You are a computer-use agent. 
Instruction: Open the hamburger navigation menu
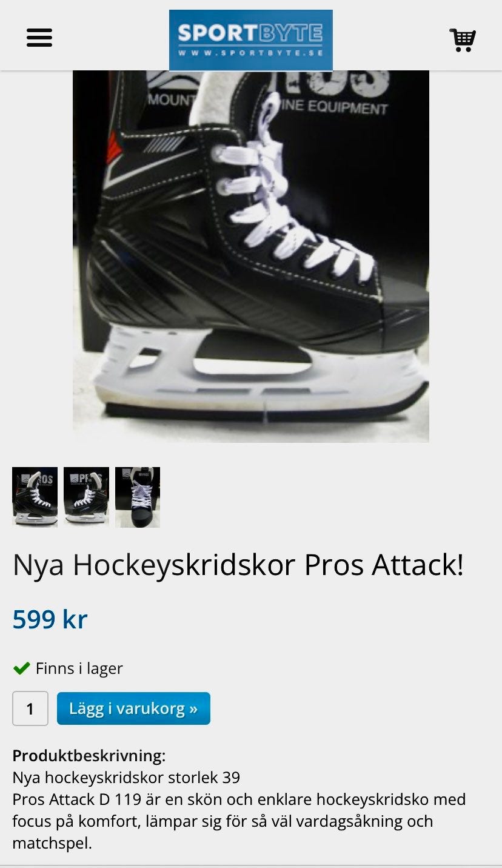39,38
